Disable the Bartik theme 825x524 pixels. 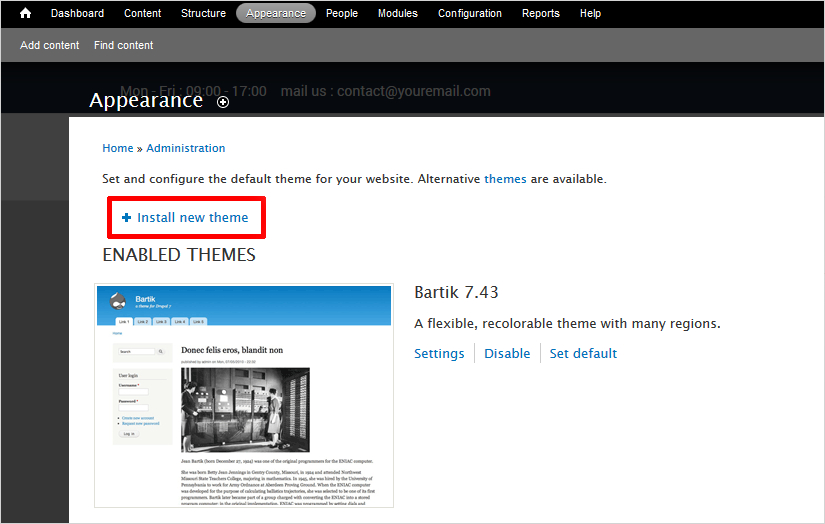pos(507,353)
